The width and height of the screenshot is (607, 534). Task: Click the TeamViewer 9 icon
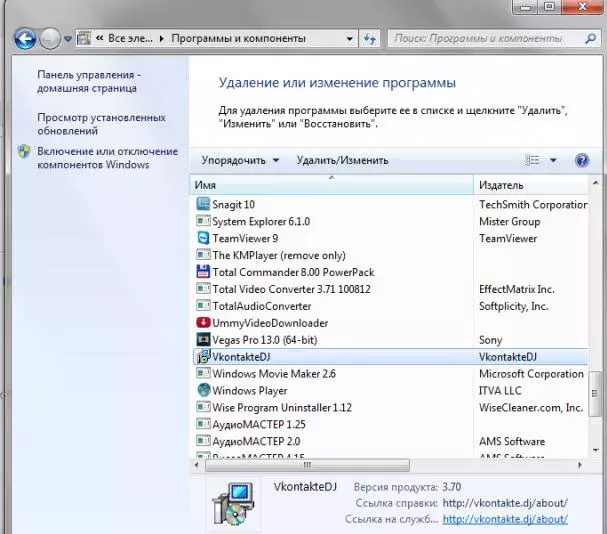pos(203,238)
